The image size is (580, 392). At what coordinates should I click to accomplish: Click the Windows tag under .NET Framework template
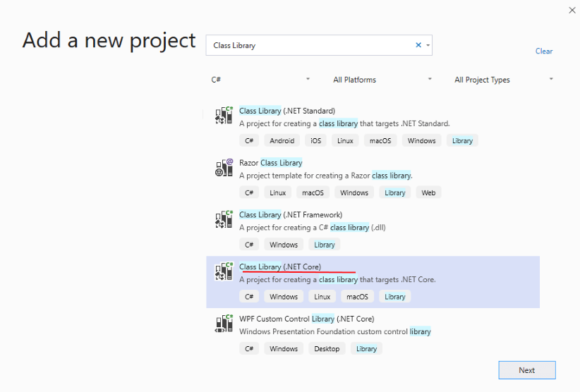click(x=284, y=245)
